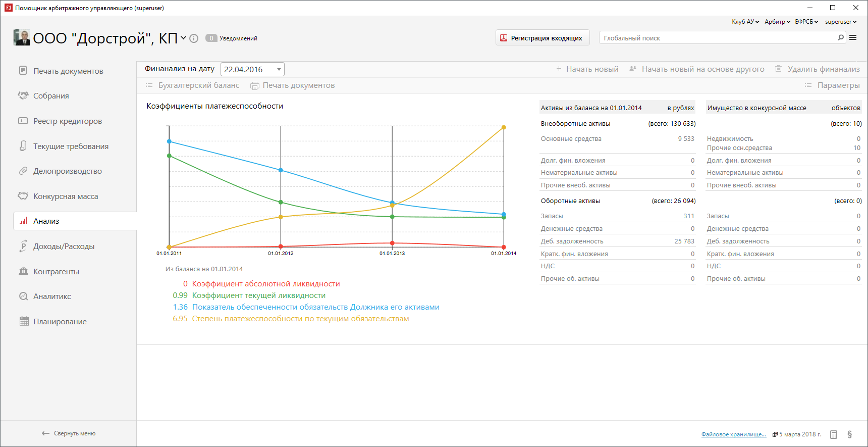The width and height of the screenshot is (868, 447).
Task: Click yellow data point at 01.01.2014
Action: click(504, 127)
